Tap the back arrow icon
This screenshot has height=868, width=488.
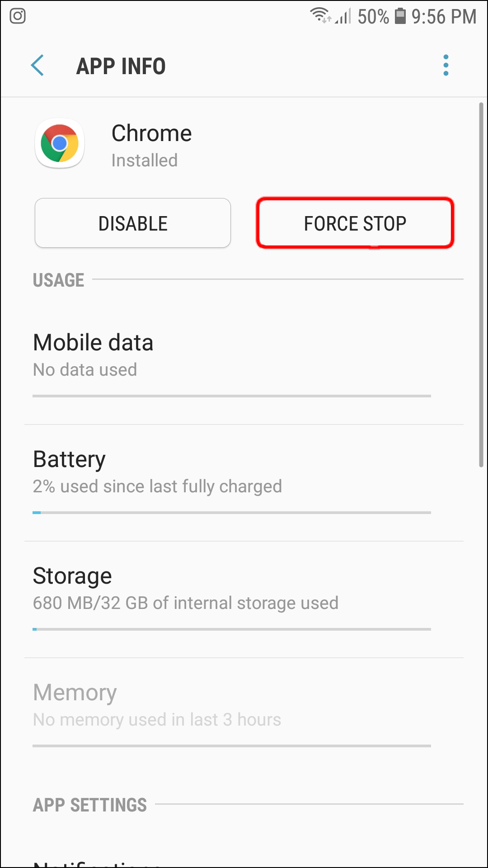(38, 66)
